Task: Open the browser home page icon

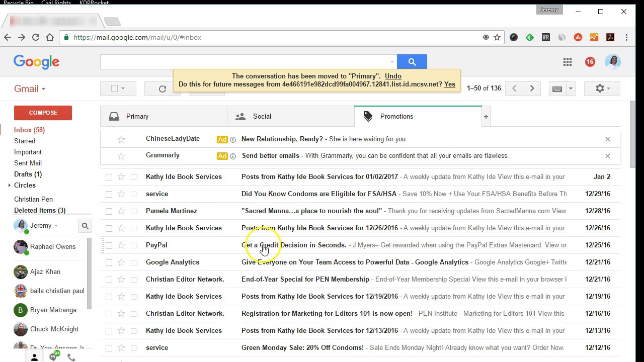Action: pos(50,37)
